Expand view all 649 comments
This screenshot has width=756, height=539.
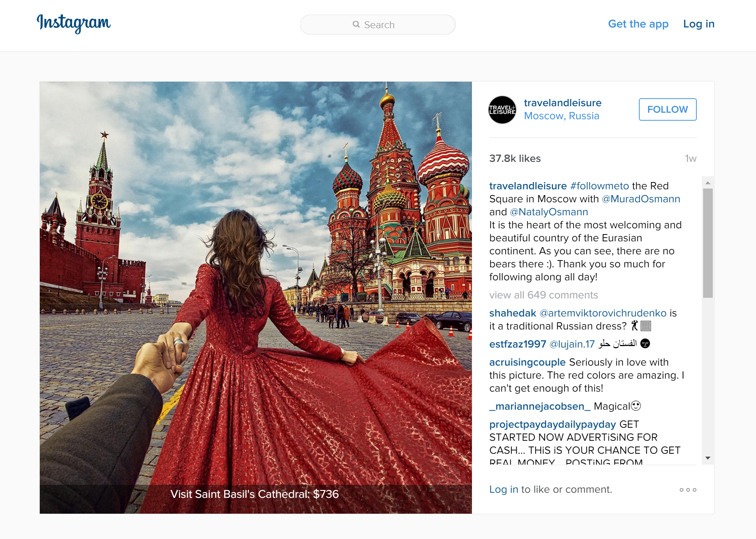543,295
